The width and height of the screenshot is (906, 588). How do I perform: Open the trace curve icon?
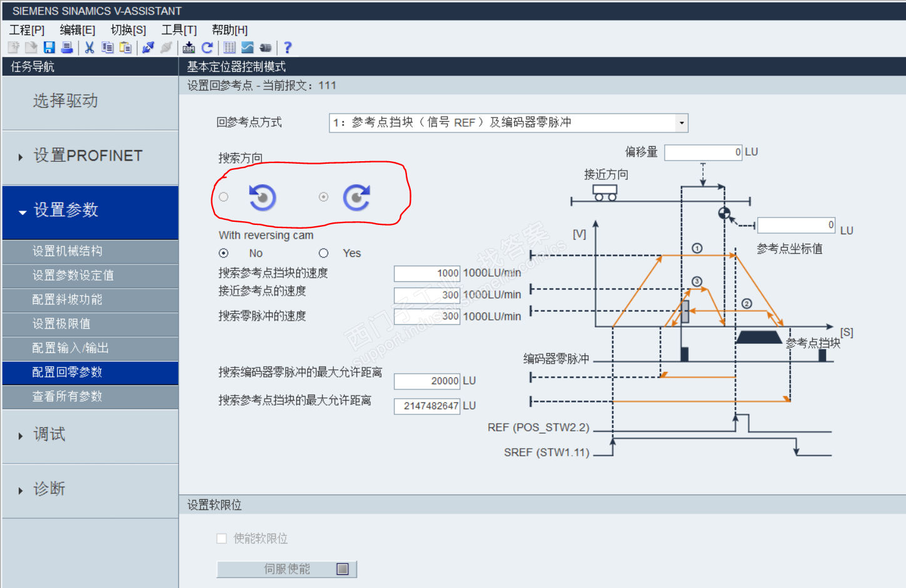click(248, 47)
